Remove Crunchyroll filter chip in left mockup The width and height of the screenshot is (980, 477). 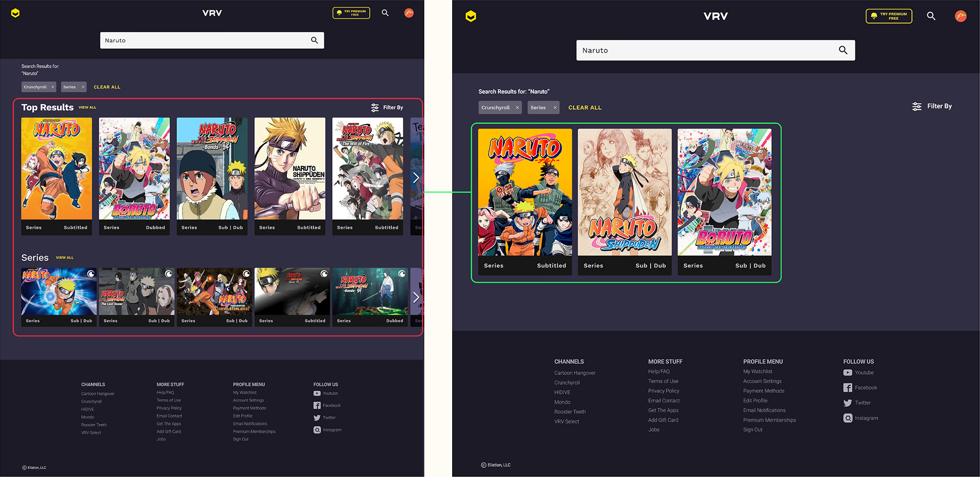click(x=53, y=87)
